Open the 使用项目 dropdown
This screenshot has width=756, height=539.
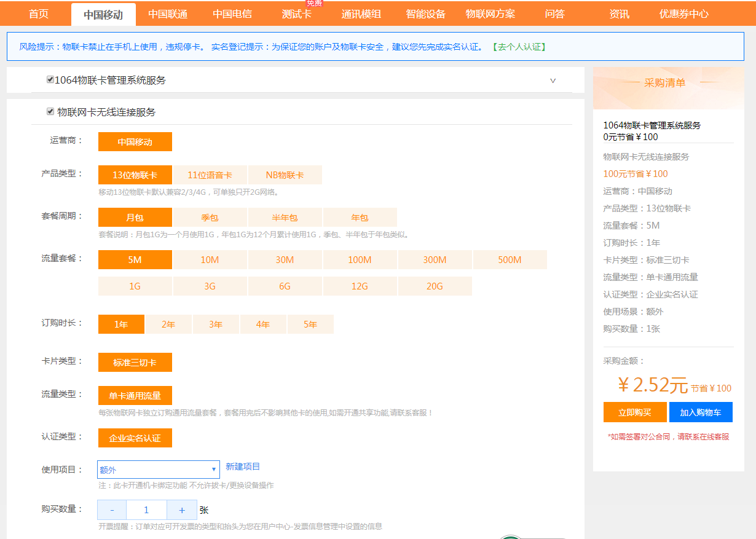[158, 470]
